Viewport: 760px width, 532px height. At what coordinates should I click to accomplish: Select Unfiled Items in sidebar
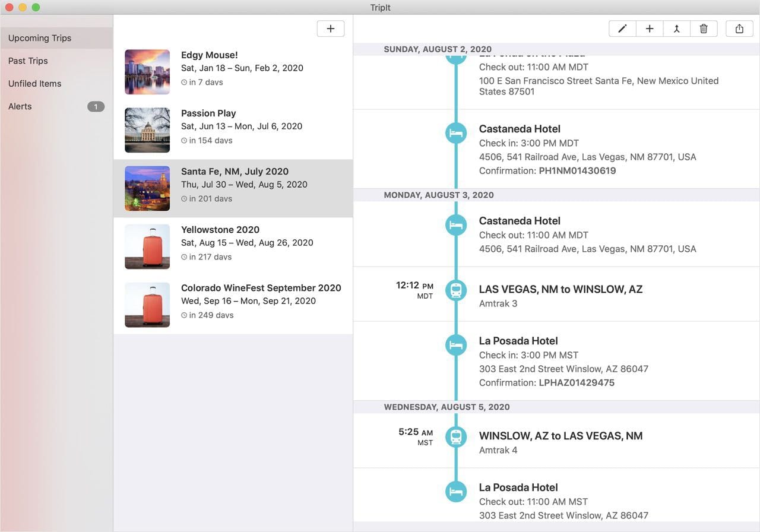(34, 84)
